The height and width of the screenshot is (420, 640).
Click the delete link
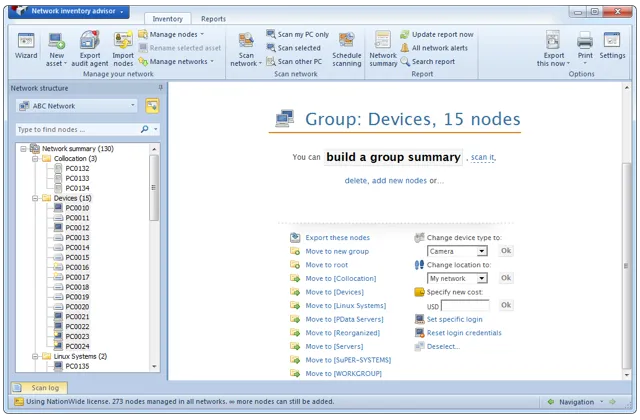pos(356,180)
